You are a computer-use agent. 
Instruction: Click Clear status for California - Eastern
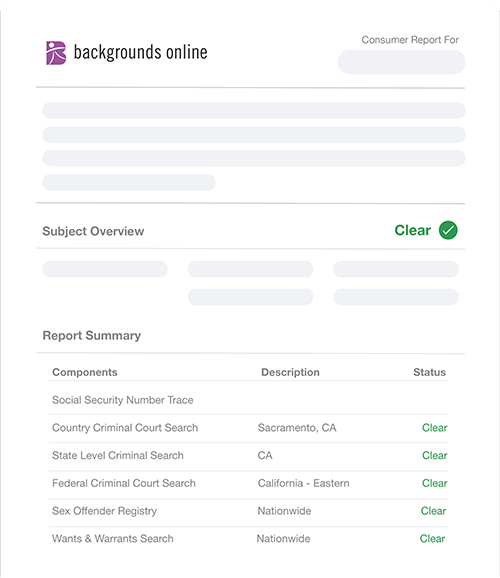click(x=434, y=483)
